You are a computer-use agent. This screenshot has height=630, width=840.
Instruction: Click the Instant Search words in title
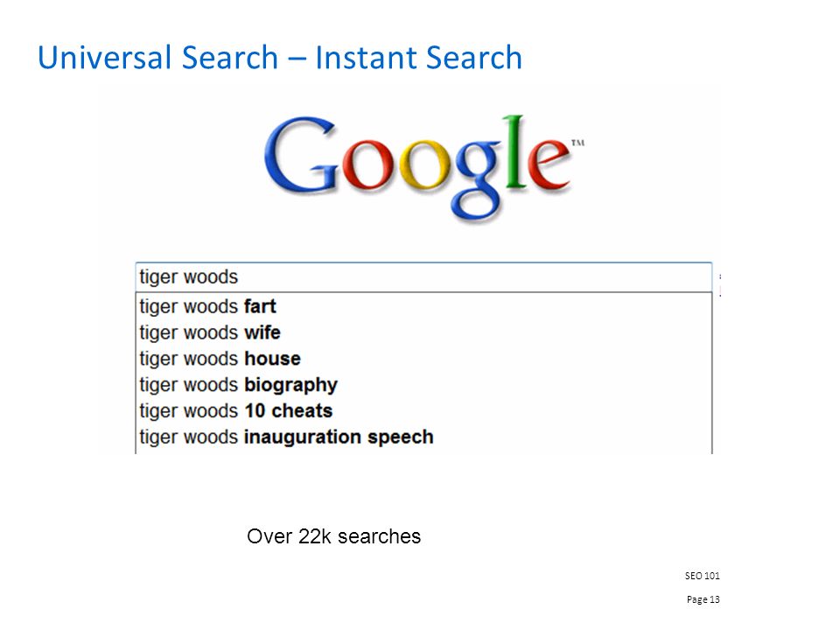pyautogui.click(x=418, y=58)
